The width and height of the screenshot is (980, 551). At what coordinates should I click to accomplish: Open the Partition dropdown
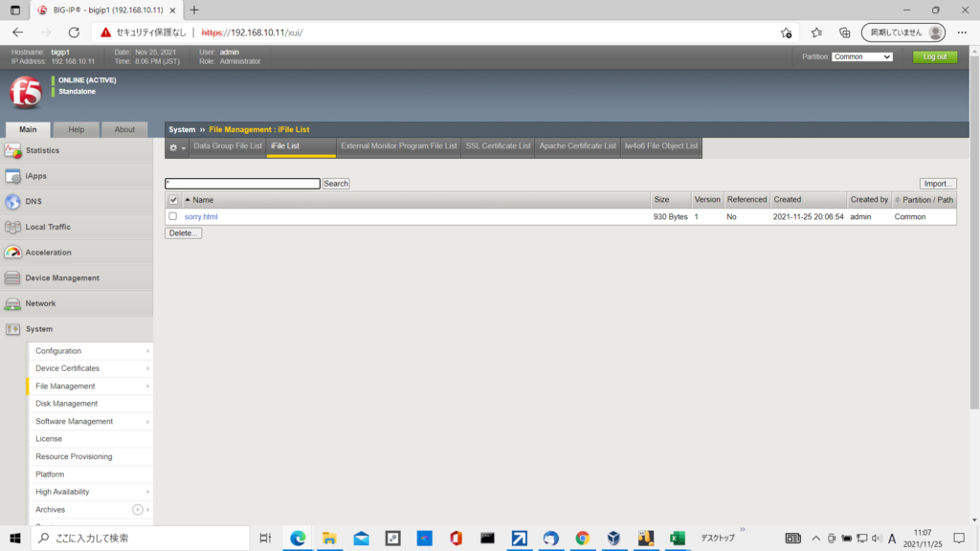pyautogui.click(x=861, y=56)
